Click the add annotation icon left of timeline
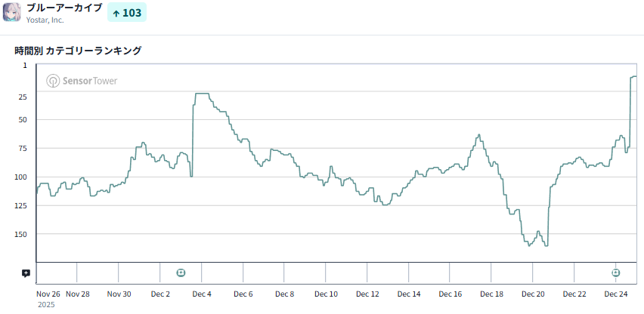 point(26,273)
